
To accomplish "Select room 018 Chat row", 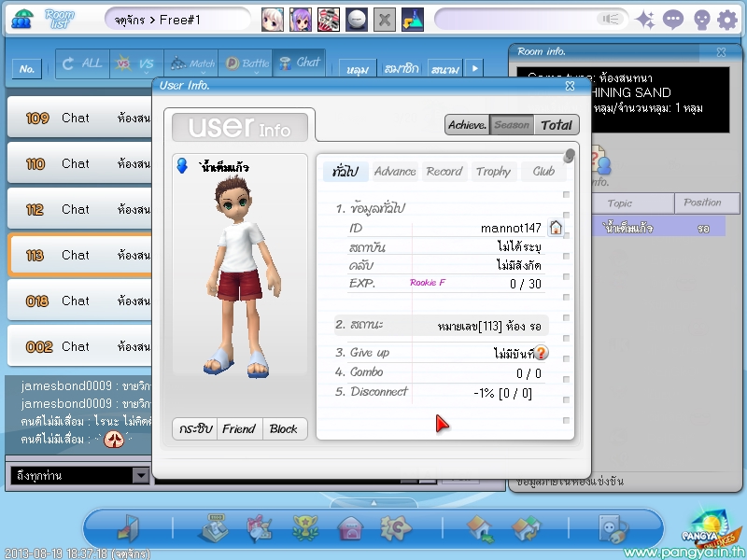I will point(80,301).
